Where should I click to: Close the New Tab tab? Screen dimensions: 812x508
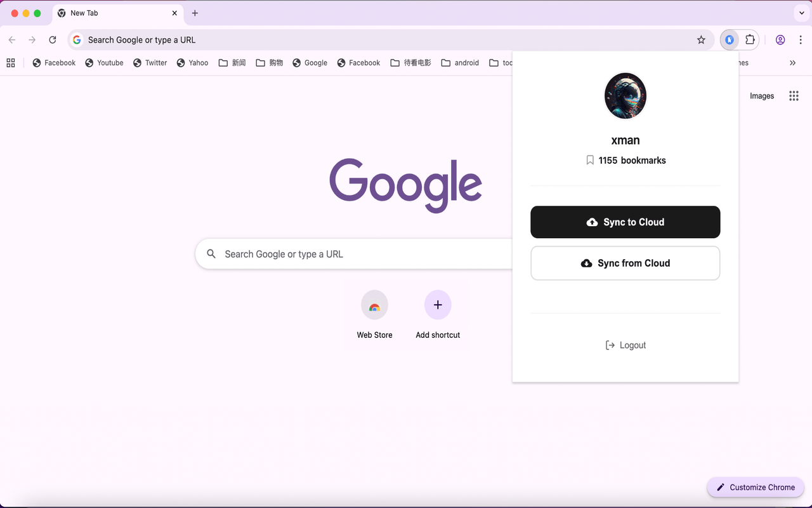pyautogui.click(x=174, y=13)
